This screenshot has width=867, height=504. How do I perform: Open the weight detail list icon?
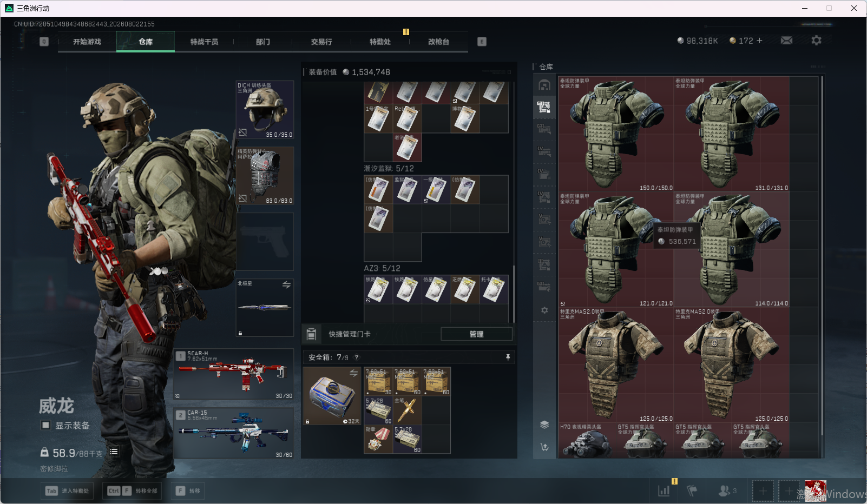(x=114, y=452)
